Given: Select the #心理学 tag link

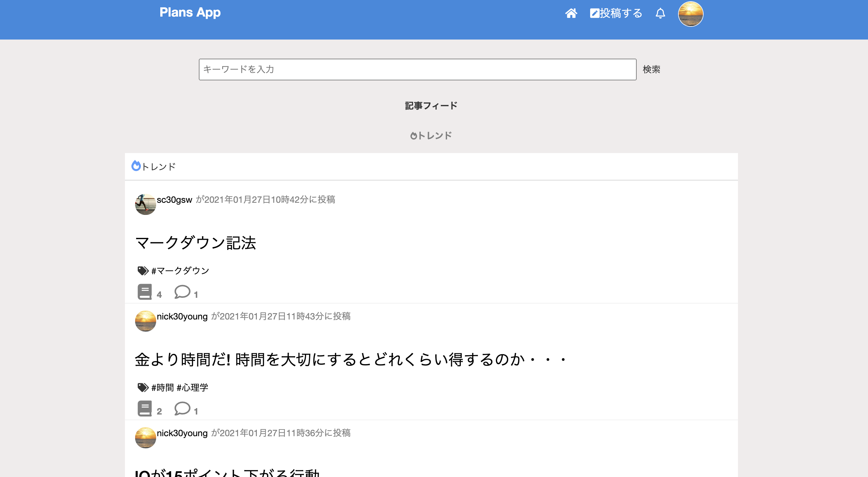Looking at the screenshot, I should 194,387.
